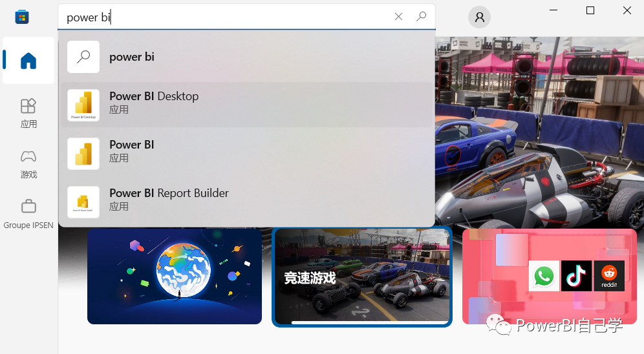Click the Power BI Desktop app icon

(83, 105)
